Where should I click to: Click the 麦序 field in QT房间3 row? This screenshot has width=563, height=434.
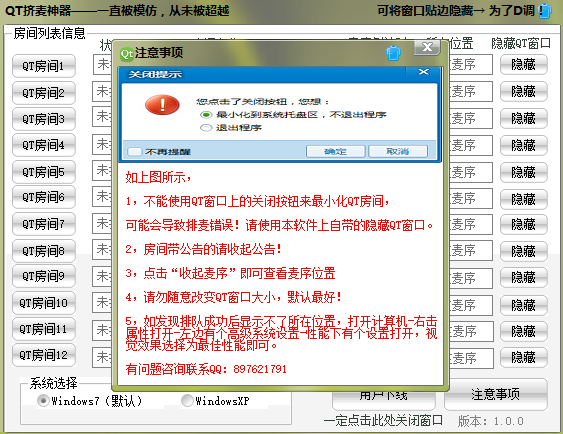471,118
